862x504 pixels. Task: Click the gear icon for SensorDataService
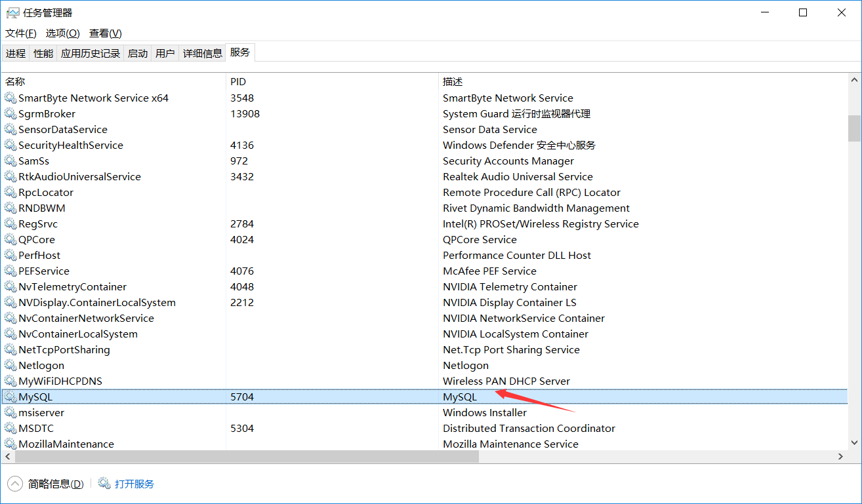pos(10,130)
